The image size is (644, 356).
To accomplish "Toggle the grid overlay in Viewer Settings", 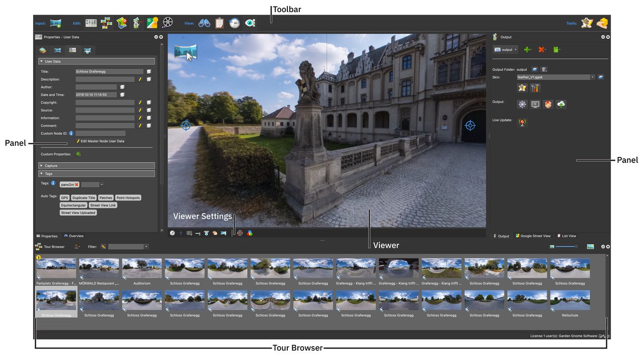I will (x=190, y=233).
